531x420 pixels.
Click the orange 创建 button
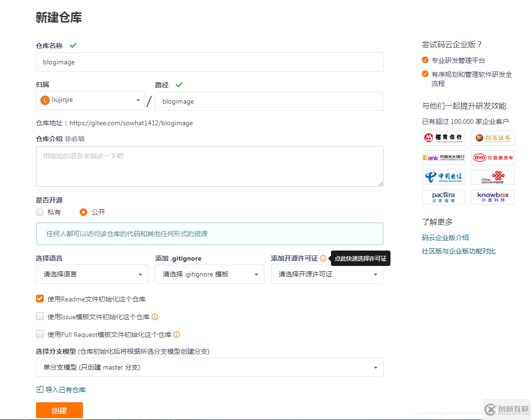point(59,410)
